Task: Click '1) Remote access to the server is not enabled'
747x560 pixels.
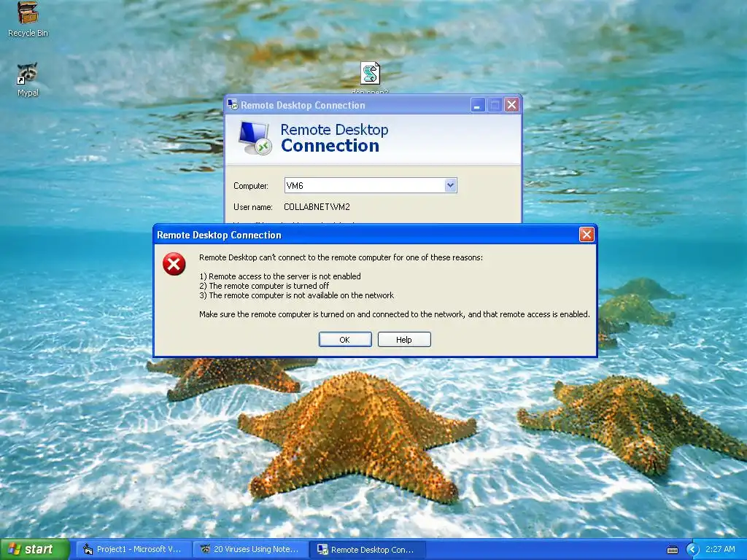Action: pyautogui.click(x=280, y=276)
